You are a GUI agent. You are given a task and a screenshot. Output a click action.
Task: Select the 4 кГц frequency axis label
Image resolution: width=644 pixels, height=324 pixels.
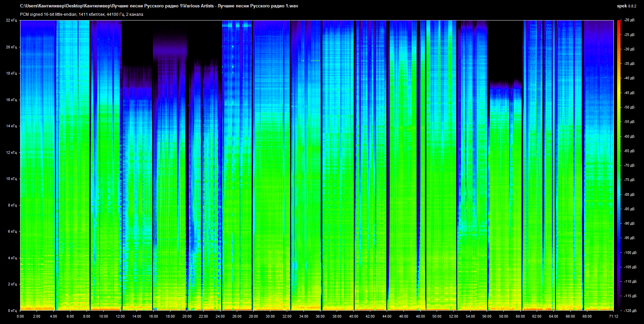point(12,258)
